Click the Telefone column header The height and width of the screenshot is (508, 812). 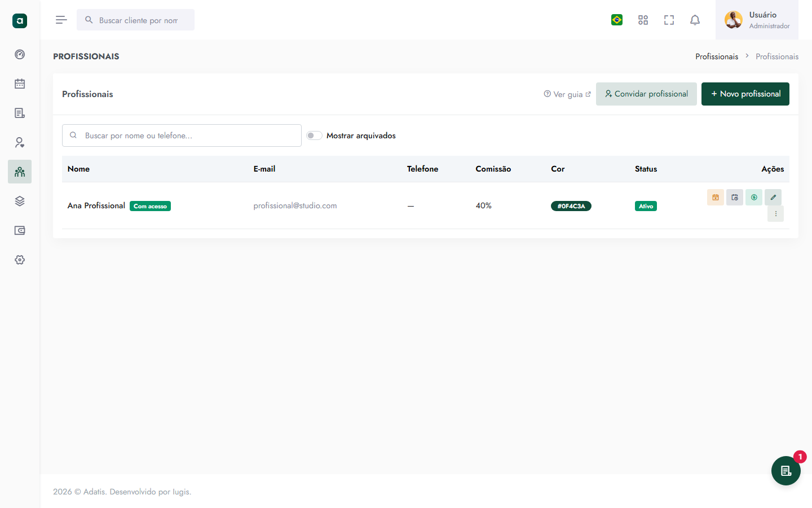pyautogui.click(x=423, y=169)
